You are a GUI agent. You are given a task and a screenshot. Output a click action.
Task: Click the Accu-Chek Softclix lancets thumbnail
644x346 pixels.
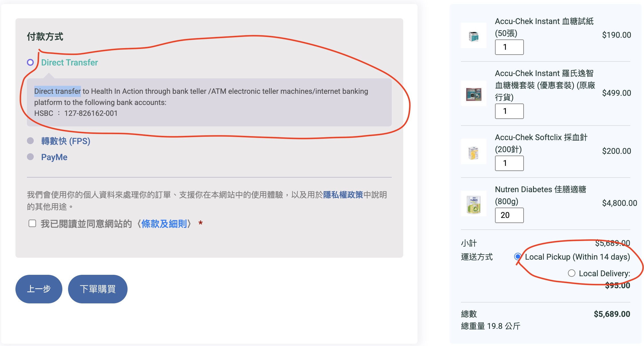(474, 152)
